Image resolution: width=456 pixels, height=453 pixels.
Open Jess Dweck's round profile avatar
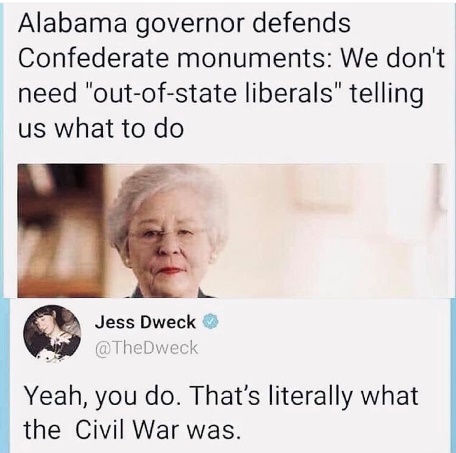[x=52, y=334]
